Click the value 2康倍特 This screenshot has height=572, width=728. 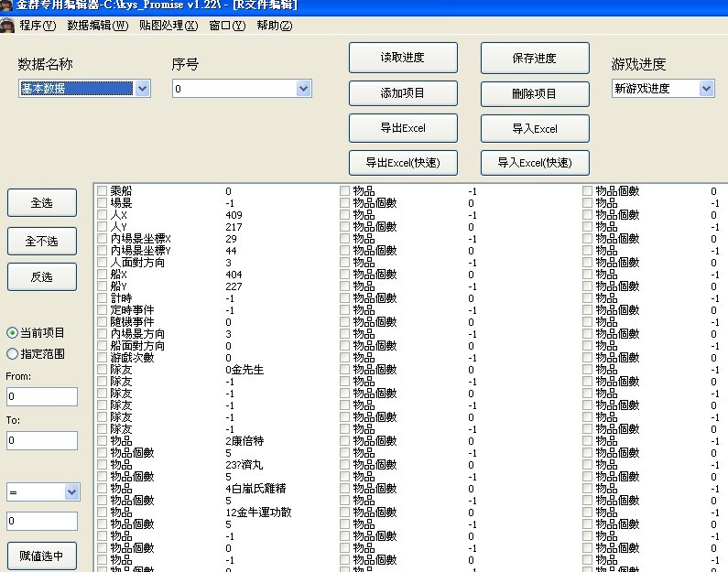244,441
